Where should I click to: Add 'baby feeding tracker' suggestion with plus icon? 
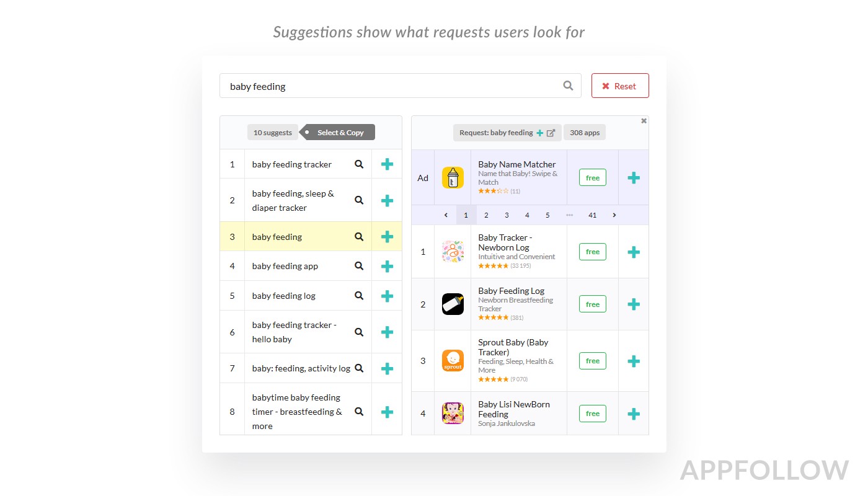[387, 164]
